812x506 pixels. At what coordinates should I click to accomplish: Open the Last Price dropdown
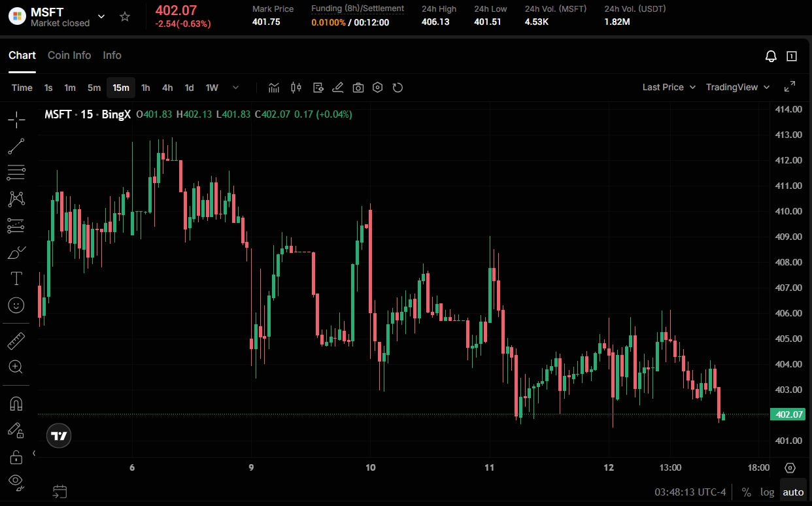[x=669, y=88]
